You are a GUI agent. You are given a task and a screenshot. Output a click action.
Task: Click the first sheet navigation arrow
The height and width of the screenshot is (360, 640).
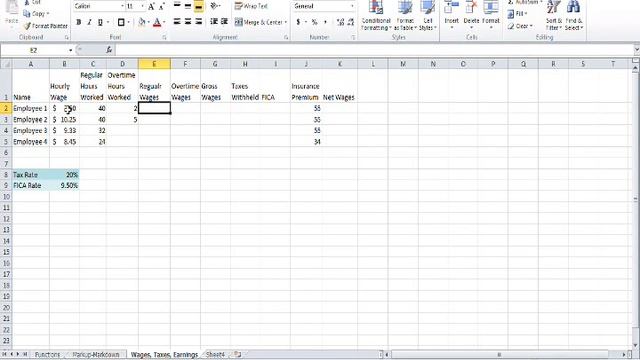pos(5,354)
